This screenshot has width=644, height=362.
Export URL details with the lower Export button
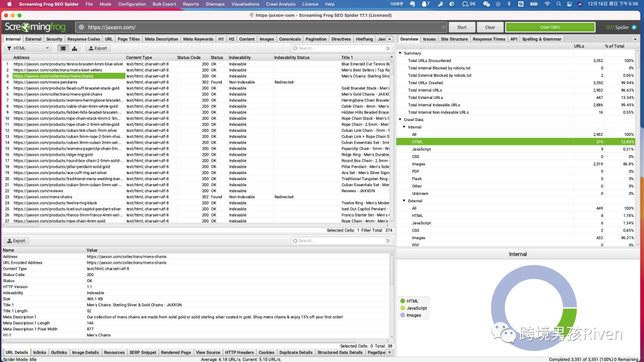17,241
